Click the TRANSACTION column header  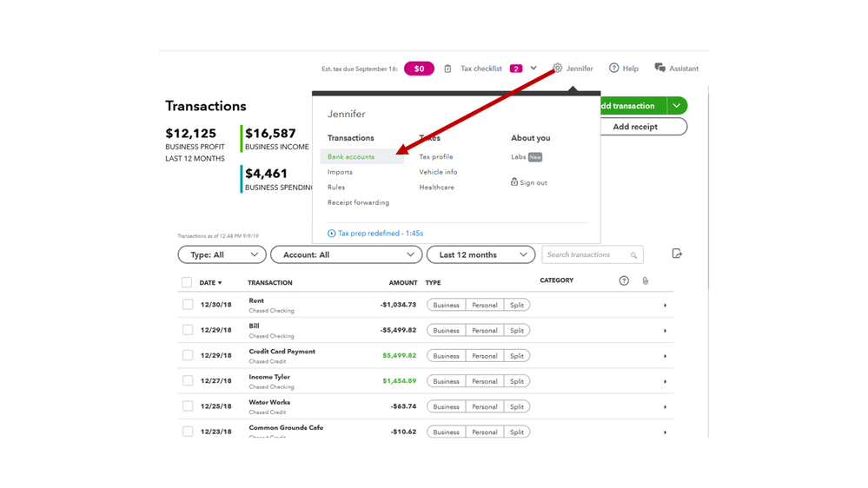point(270,283)
